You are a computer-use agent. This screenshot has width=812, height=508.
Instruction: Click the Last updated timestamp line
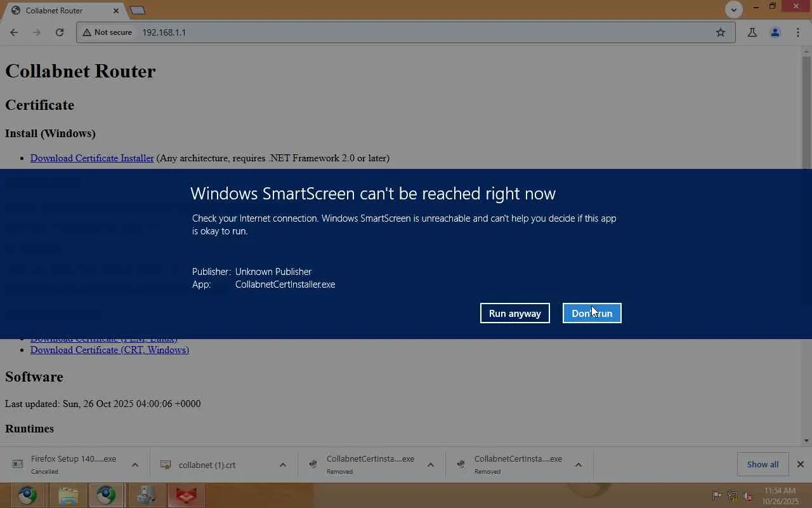pos(103,404)
